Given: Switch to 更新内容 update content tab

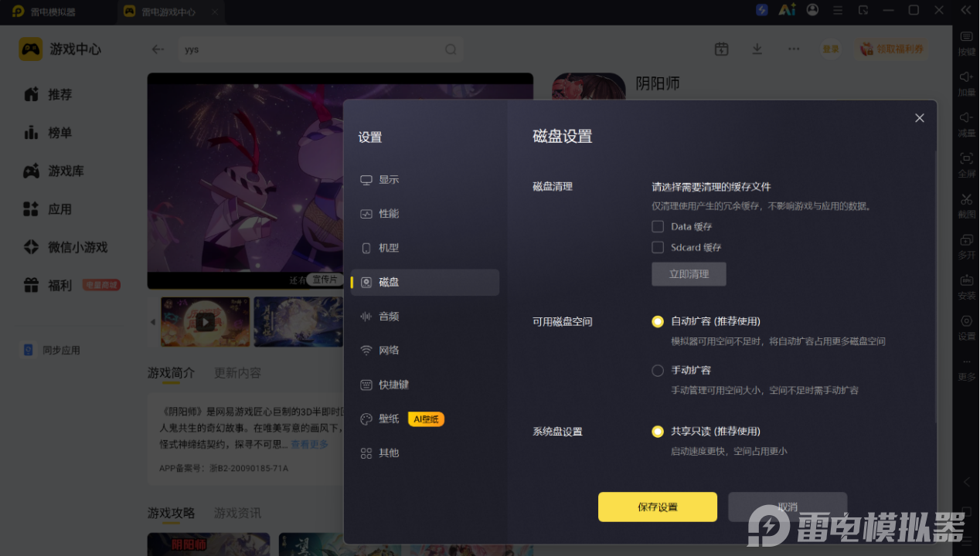Looking at the screenshot, I should [237, 373].
